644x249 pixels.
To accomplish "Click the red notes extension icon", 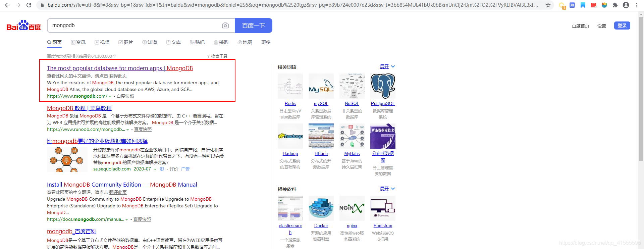I will coord(593,5).
